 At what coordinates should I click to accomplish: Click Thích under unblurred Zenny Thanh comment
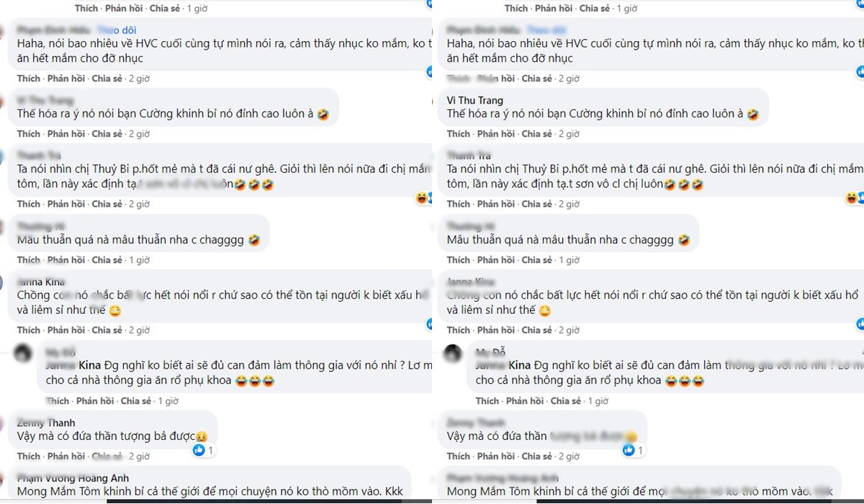pos(29,456)
